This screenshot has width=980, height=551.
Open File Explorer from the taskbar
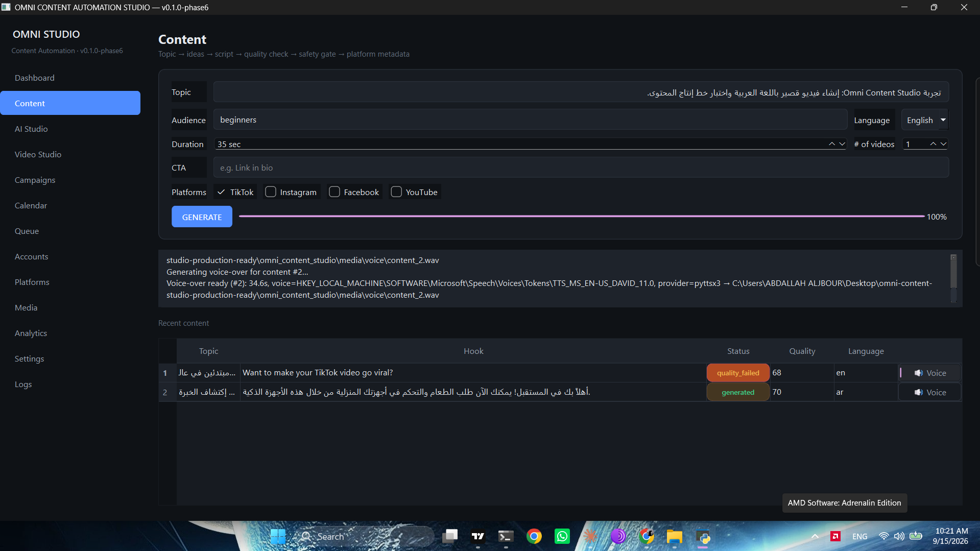675,536
